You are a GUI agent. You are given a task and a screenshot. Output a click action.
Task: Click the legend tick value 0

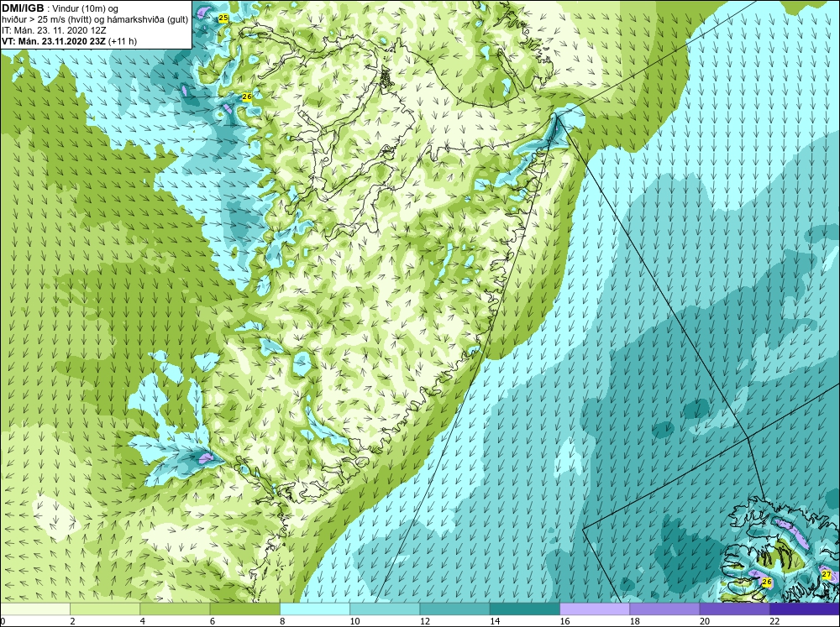tap(3, 621)
